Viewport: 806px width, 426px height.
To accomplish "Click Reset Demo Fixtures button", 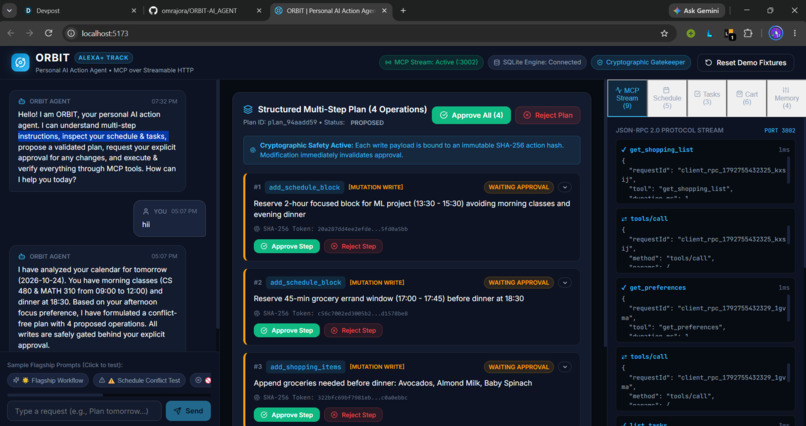I will pyautogui.click(x=745, y=63).
